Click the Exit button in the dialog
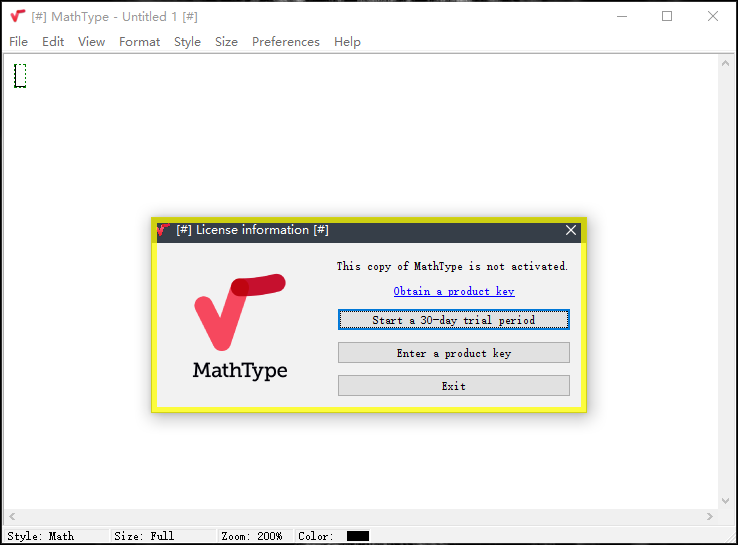This screenshot has width=738, height=545. click(454, 386)
